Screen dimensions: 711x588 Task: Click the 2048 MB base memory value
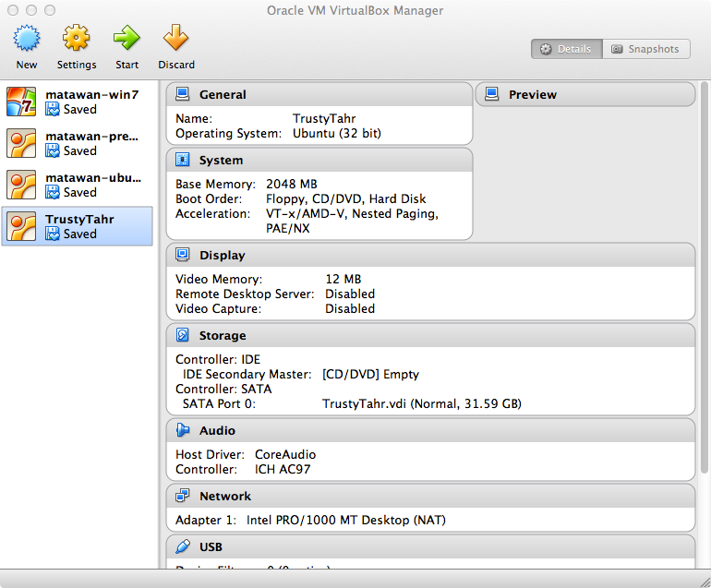point(292,184)
